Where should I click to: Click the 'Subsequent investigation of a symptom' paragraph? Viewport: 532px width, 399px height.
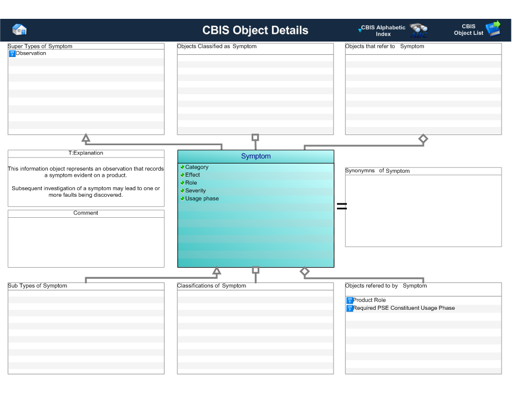[x=86, y=192]
